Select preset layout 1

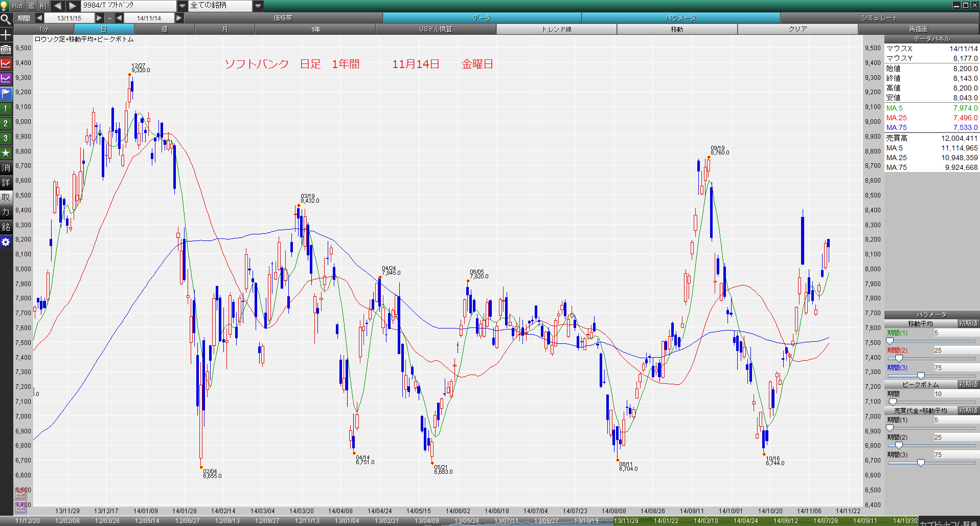[6, 108]
